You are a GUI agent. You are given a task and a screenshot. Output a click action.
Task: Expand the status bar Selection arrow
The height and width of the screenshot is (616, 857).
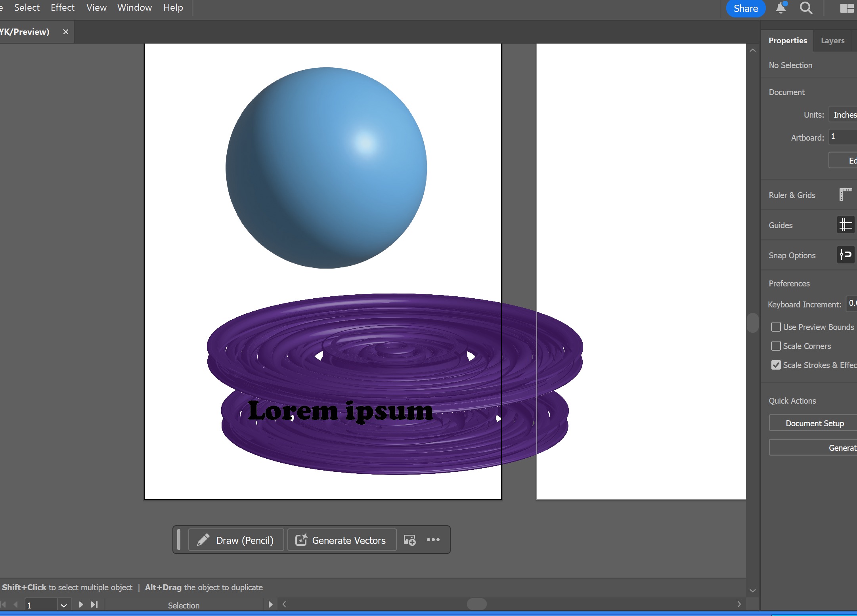(x=270, y=605)
